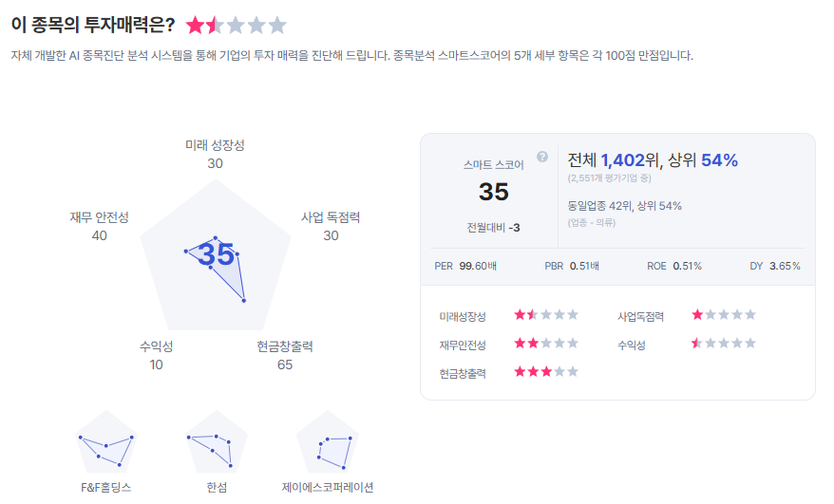Click the 미래 성장성 radar axis label

coord(215,145)
